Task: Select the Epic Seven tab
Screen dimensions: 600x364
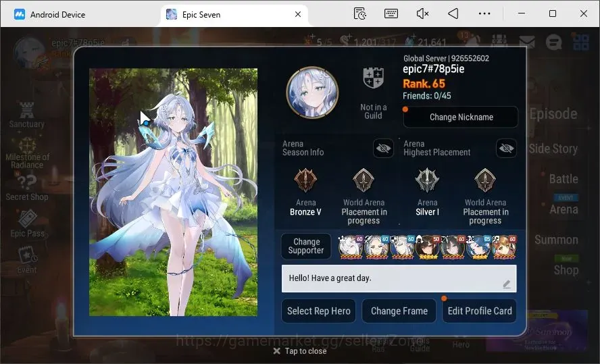Action: tap(233, 15)
